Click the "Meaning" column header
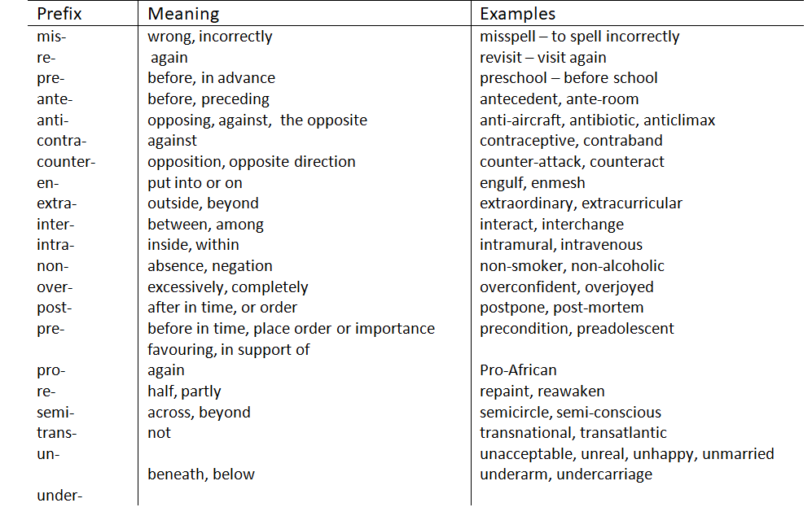 point(183,14)
